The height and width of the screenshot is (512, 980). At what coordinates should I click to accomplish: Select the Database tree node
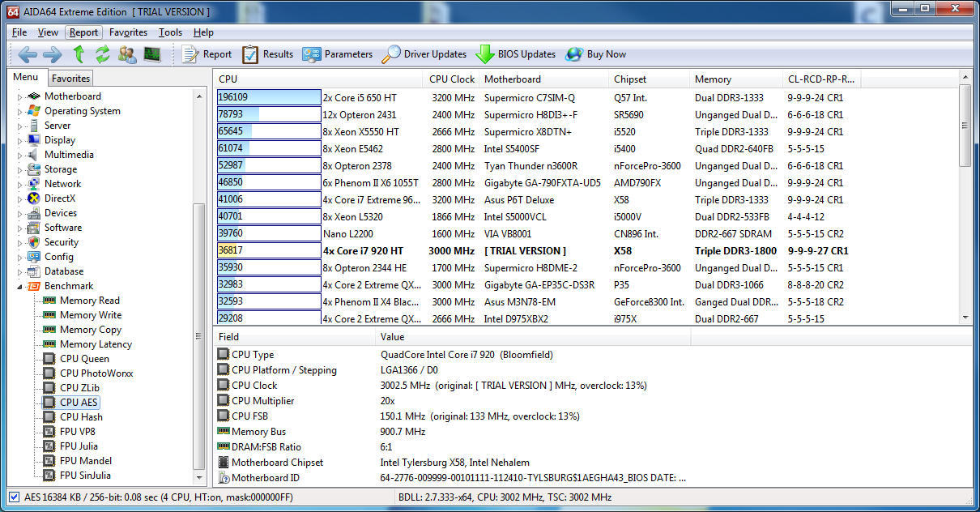pos(64,271)
